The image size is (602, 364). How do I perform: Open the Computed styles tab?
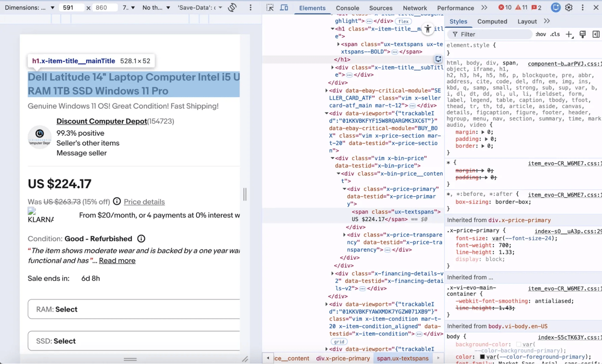click(492, 21)
